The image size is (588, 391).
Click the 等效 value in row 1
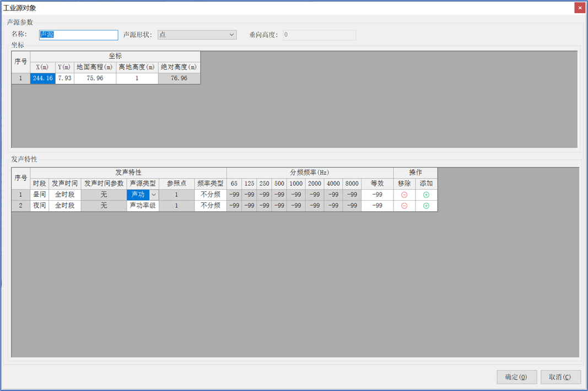[x=377, y=195]
